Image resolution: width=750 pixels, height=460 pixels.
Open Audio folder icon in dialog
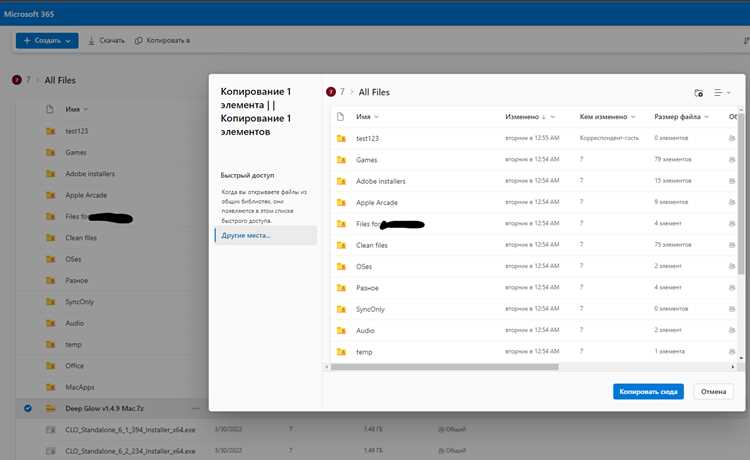click(x=341, y=330)
